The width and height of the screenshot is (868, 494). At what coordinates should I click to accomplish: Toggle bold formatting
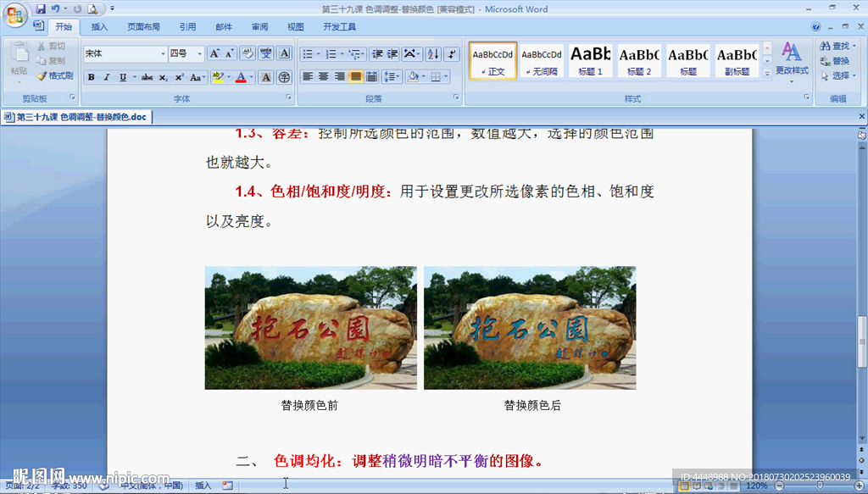pos(92,77)
